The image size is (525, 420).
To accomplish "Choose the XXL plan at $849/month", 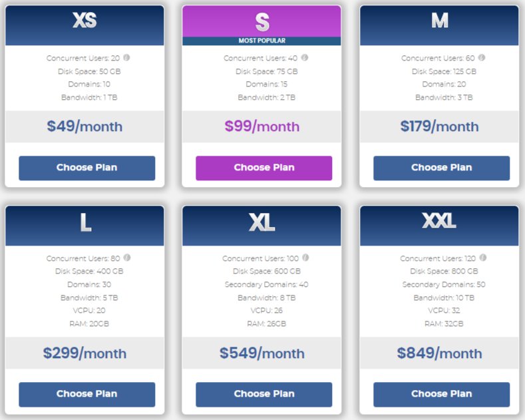I will pyautogui.click(x=441, y=394).
